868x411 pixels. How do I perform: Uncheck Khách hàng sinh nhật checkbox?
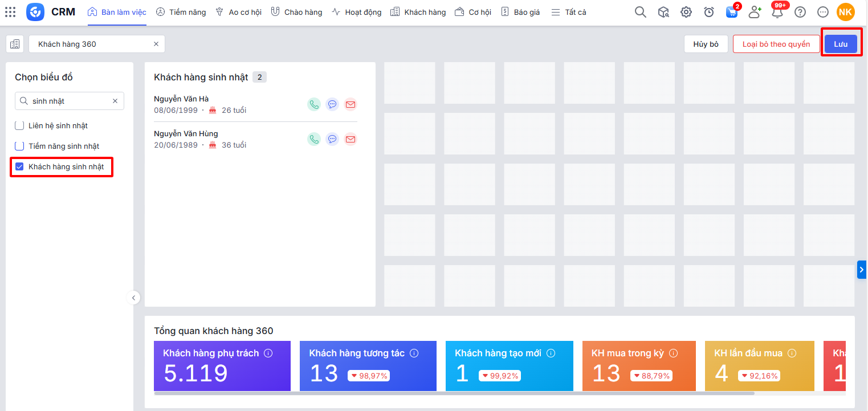(x=19, y=167)
